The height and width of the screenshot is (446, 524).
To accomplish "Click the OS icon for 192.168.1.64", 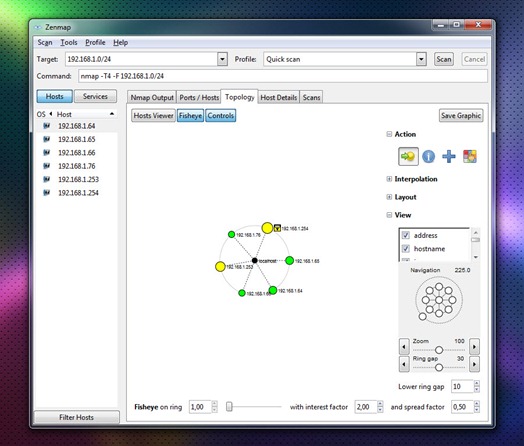I will pos(46,126).
